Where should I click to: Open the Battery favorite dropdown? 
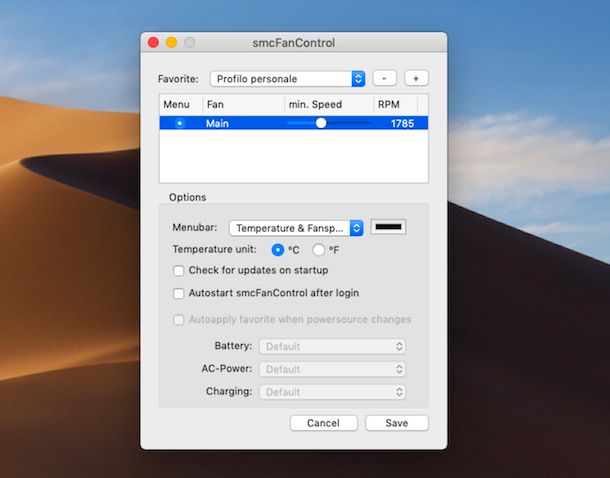pos(333,346)
